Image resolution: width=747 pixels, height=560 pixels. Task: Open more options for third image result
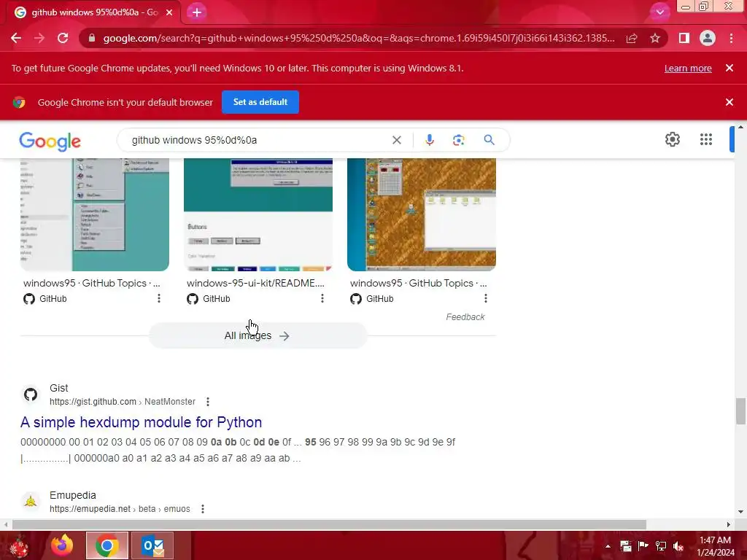tap(485, 298)
